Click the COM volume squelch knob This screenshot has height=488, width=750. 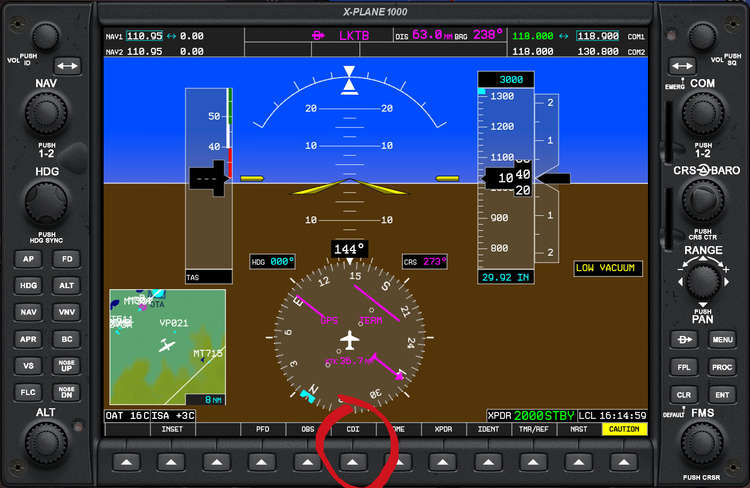(702, 36)
